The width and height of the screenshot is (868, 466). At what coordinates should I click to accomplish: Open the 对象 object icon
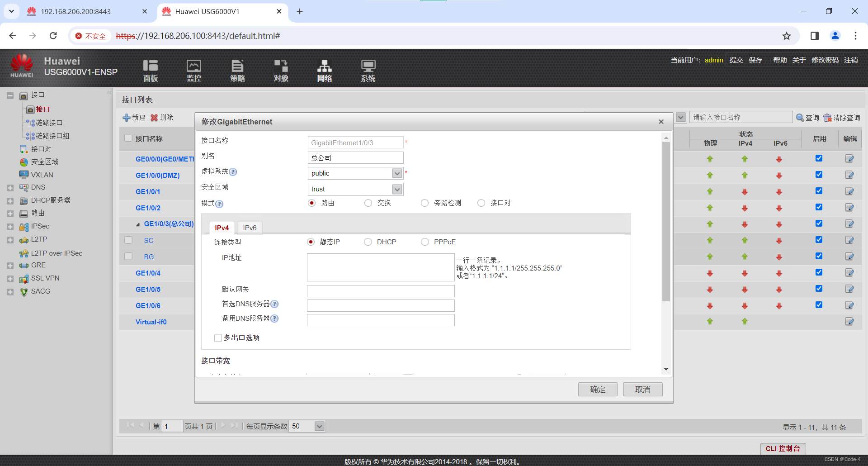click(281, 71)
